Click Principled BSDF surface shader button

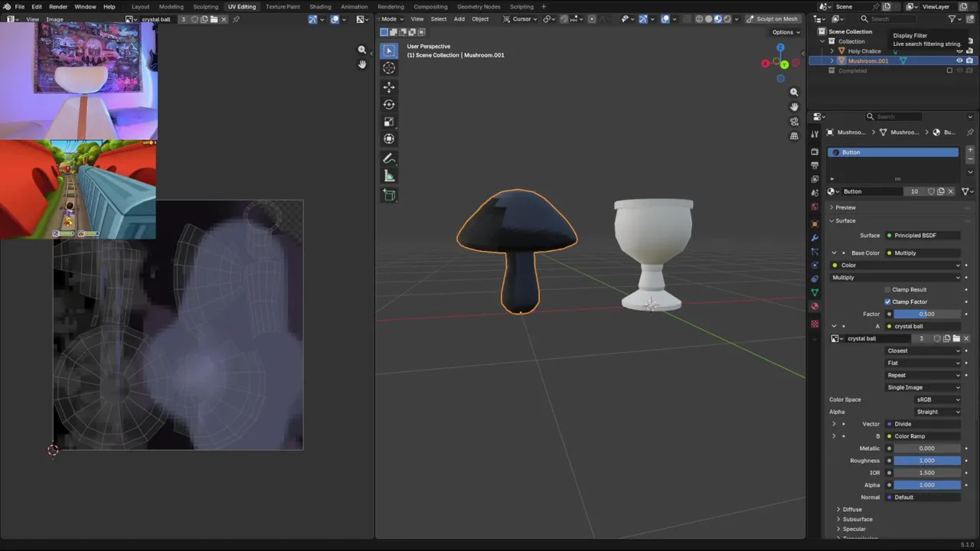pyautogui.click(x=923, y=235)
